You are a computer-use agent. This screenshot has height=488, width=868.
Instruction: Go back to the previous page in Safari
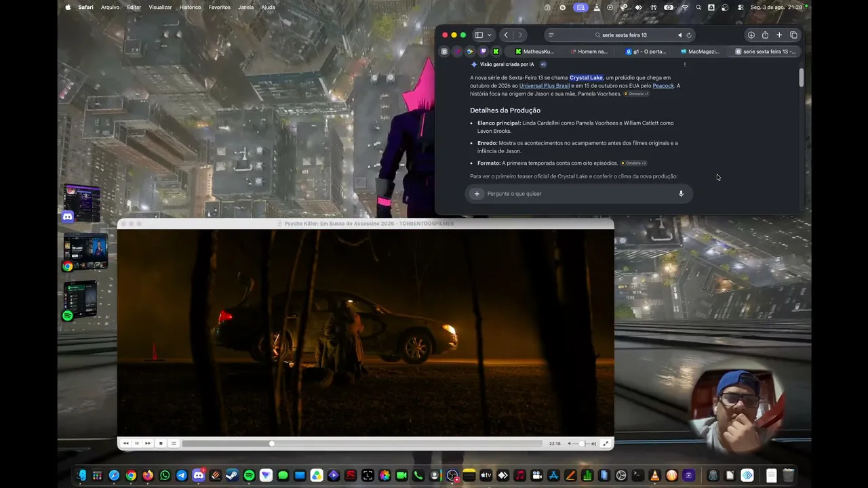pyautogui.click(x=506, y=35)
